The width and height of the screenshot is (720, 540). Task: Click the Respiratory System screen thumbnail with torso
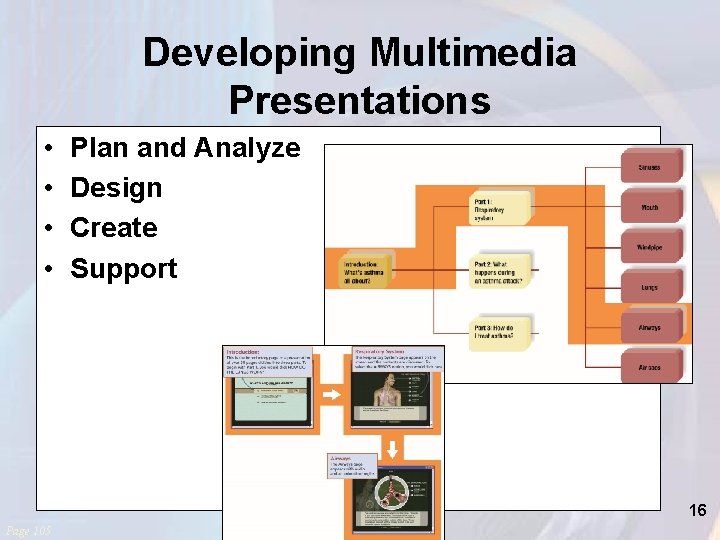[x=392, y=399]
